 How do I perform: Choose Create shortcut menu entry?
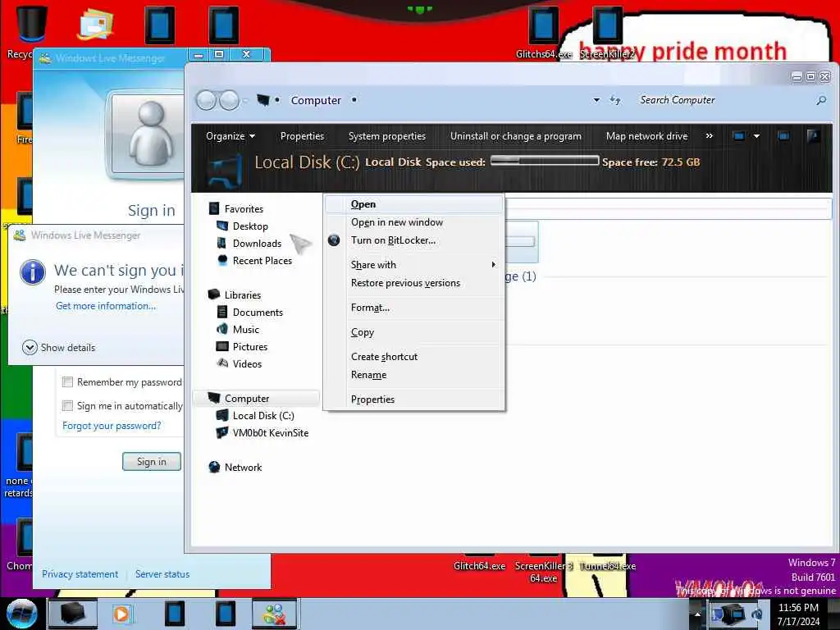(414, 357)
